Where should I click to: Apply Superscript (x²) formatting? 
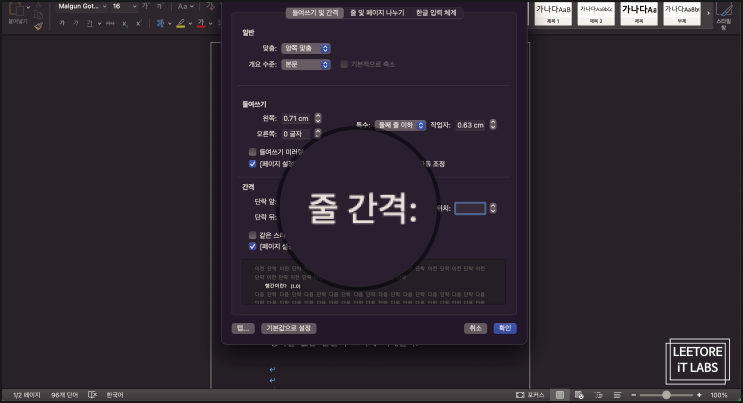139,23
